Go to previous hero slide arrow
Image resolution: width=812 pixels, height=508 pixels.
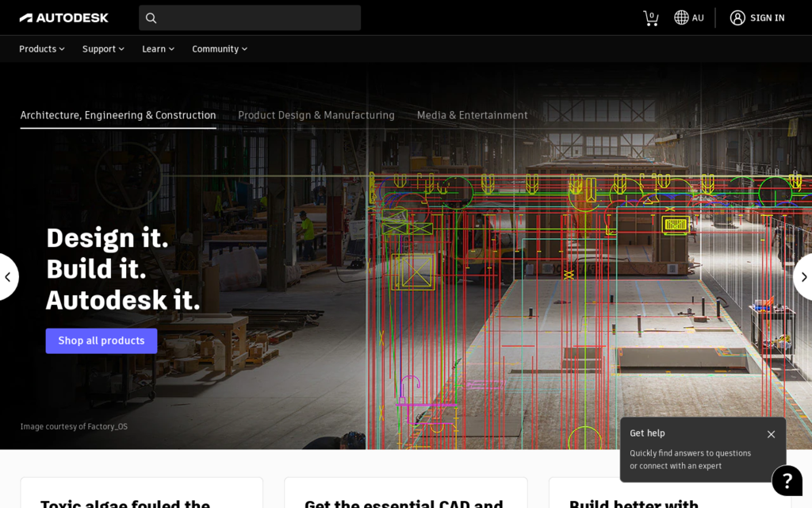[8, 277]
